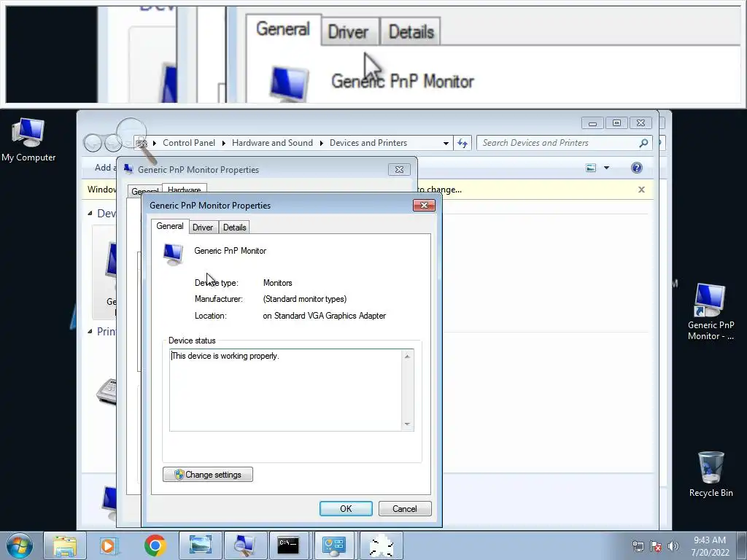
Task: Switch to the Driver tab
Action: (203, 227)
